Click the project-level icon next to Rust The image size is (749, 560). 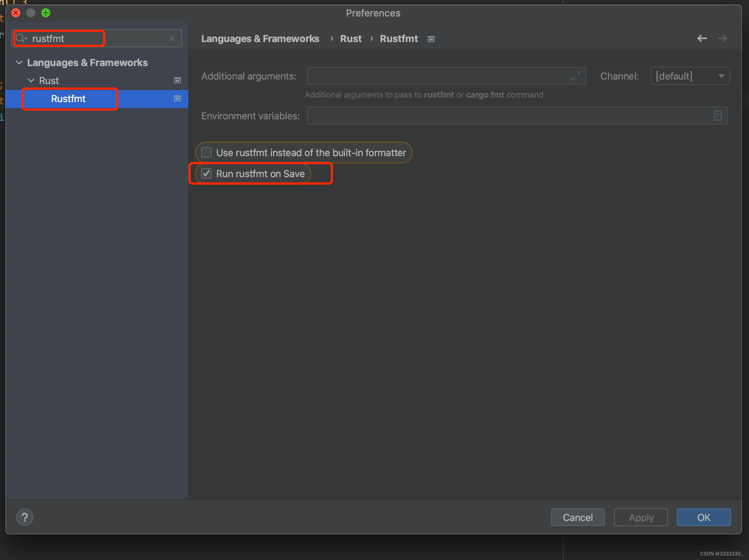tap(177, 80)
